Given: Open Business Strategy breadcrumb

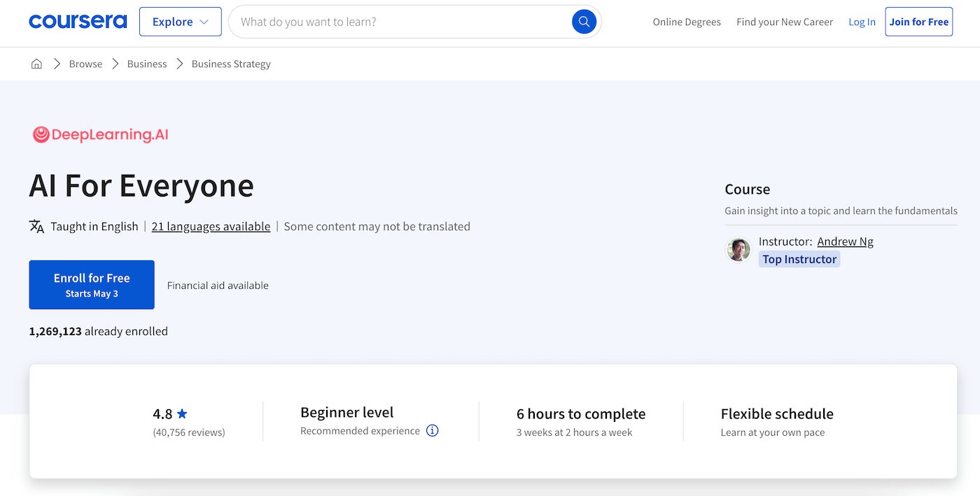Looking at the screenshot, I should (x=231, y=64).
